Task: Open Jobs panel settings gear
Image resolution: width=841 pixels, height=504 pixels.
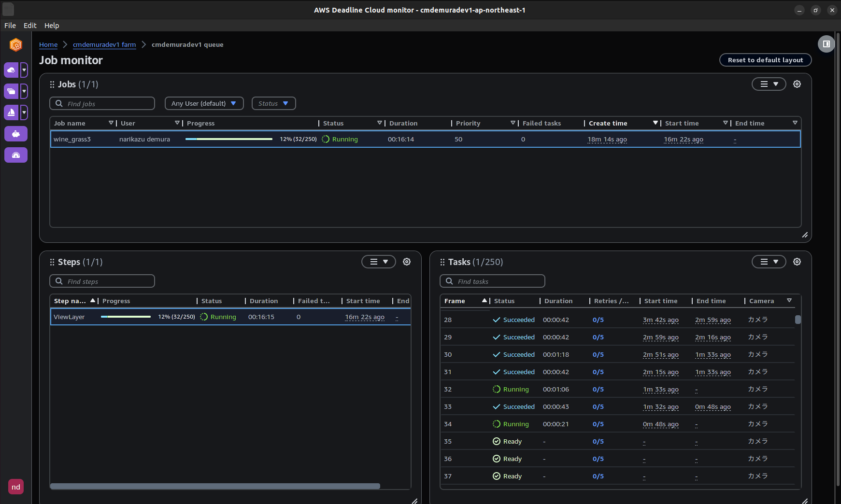Action: click(797, 84)
